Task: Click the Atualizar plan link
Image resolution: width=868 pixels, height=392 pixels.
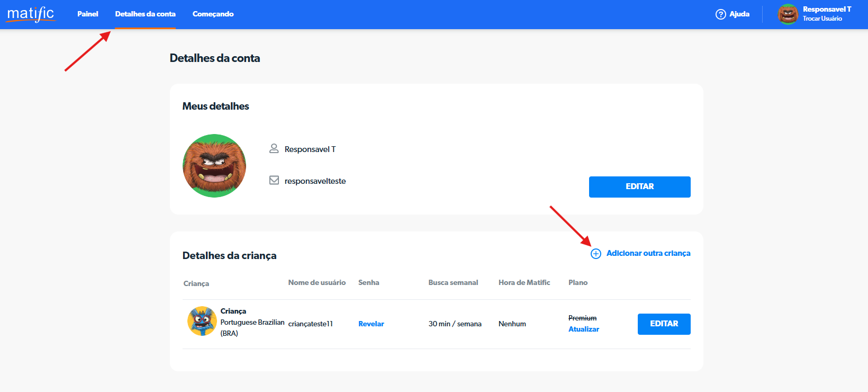Action: pos(583,329)
